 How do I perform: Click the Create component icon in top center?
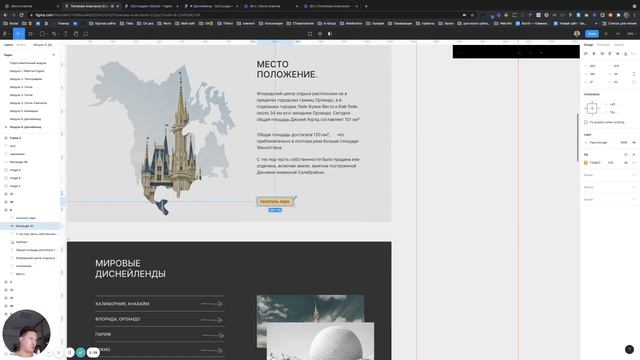click(320, 34)
